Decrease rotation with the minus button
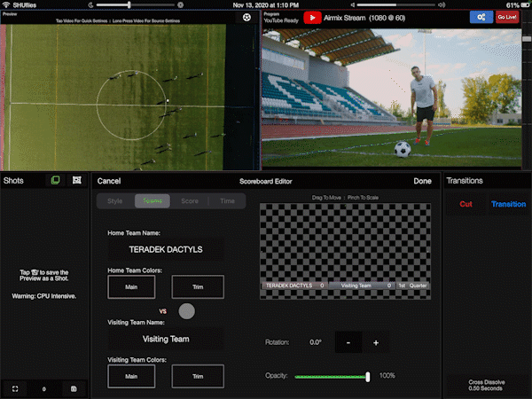 (x=348, y=342)
